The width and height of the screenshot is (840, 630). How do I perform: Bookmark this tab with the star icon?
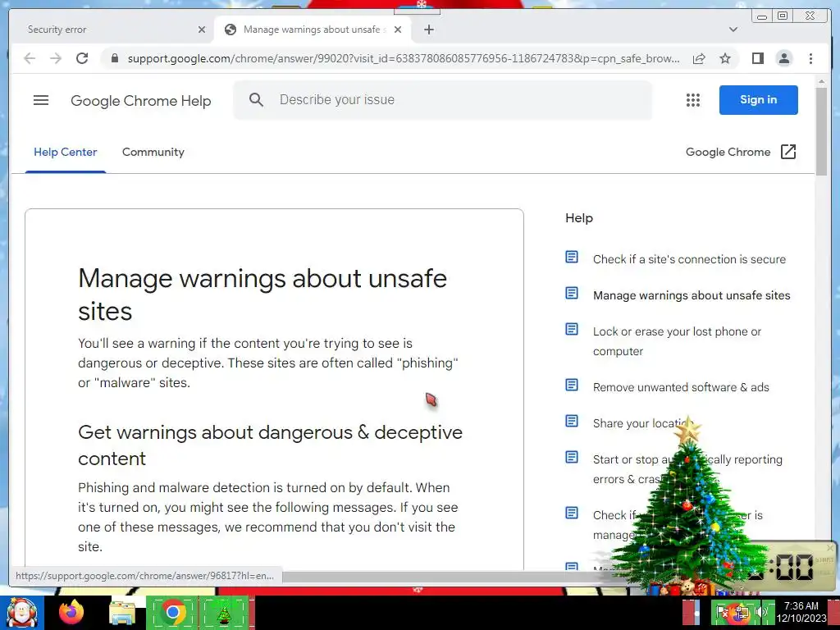point(725,58)
